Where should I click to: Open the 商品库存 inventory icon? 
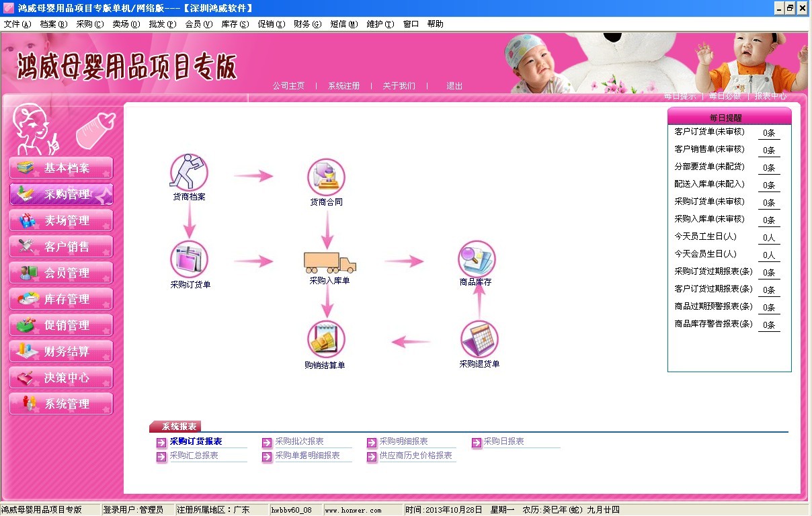(477, 259)
